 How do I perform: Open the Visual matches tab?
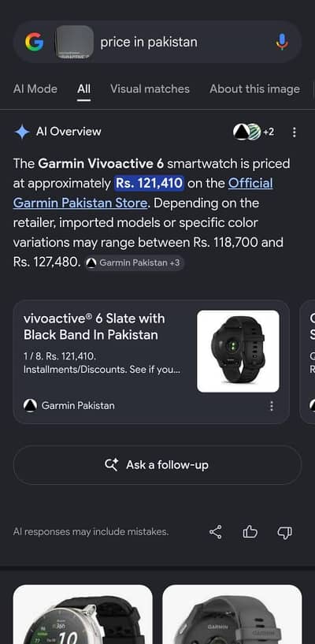150,89
